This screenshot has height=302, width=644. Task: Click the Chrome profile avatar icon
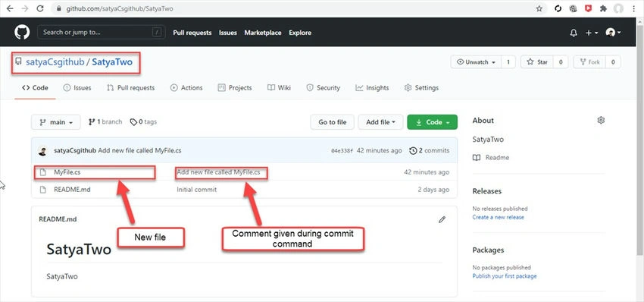tap(618, 8)
